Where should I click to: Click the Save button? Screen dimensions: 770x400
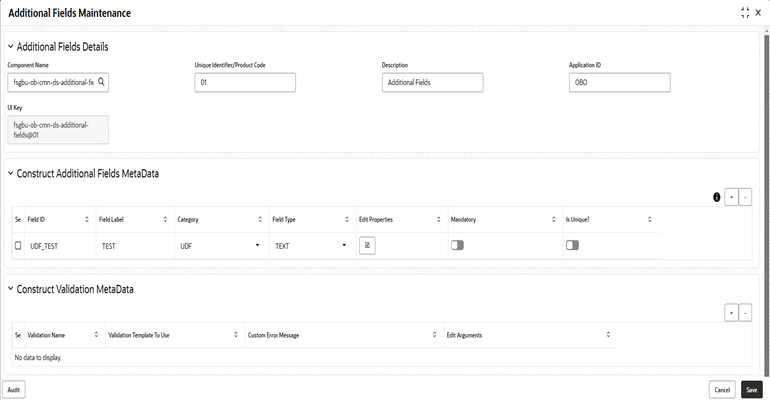751,390
